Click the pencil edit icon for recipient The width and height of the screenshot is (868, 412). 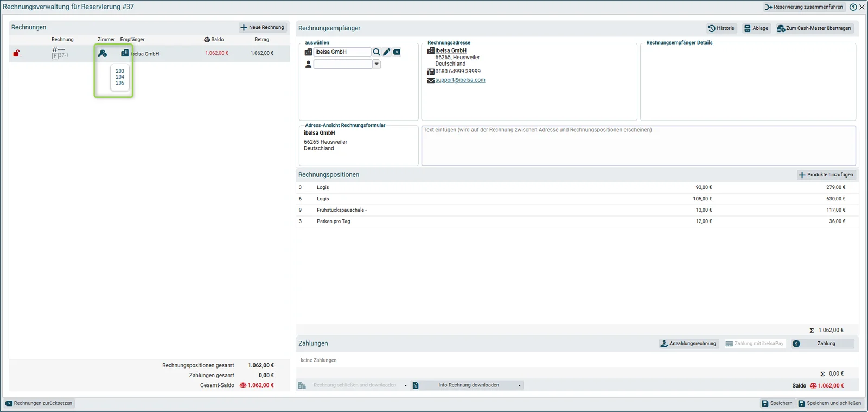coord(387,52)
